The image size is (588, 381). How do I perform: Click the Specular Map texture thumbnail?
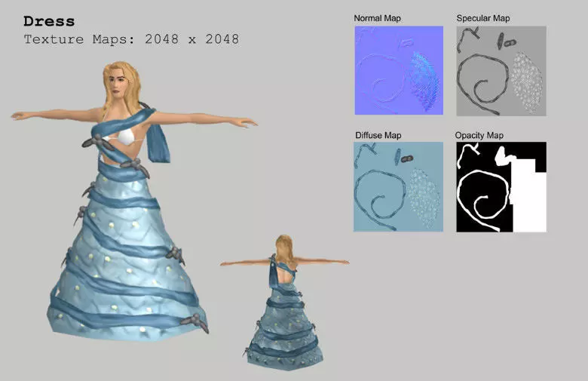[501, 71]
